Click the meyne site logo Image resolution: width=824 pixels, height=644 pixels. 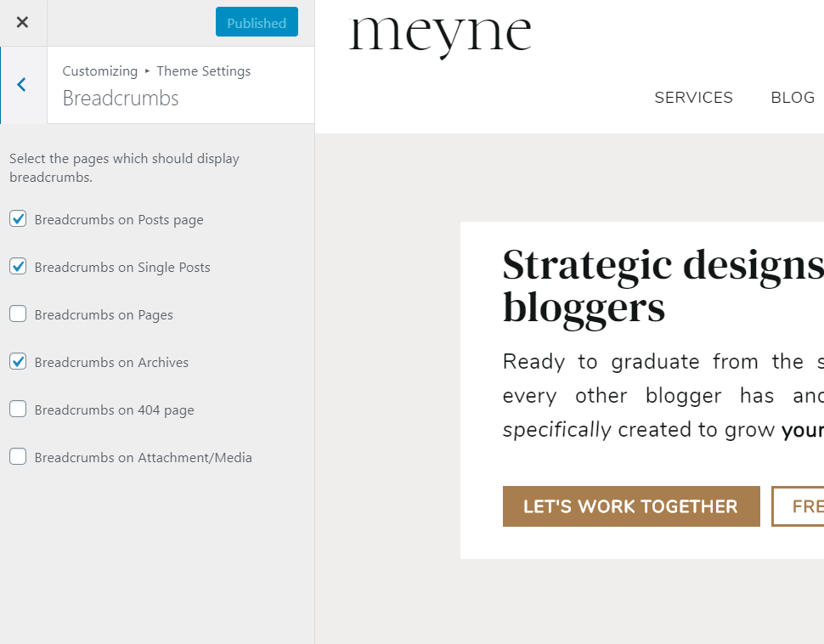(440, 35)
